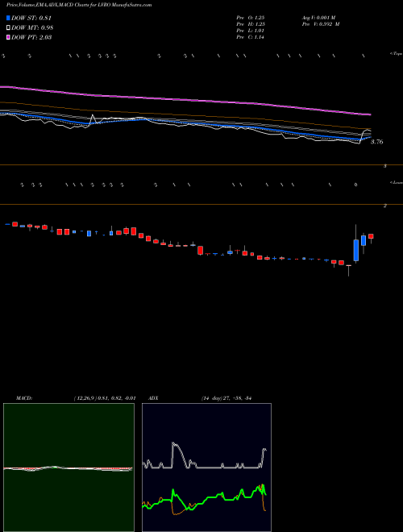Select the DOW PT: 2.03 label

[31, 37]
